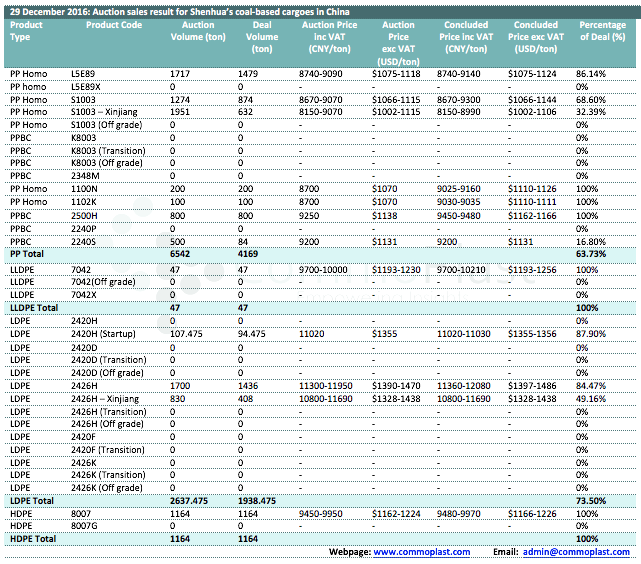
Task: Select the Product Type column header
Action: (x=28, y=30)
